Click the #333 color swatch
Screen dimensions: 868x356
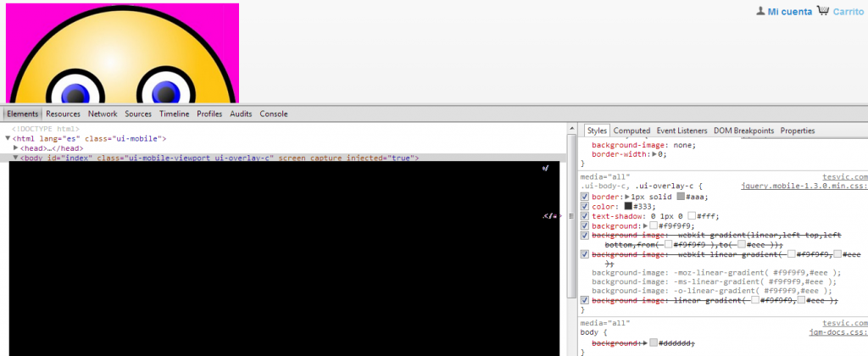point(627,207)
